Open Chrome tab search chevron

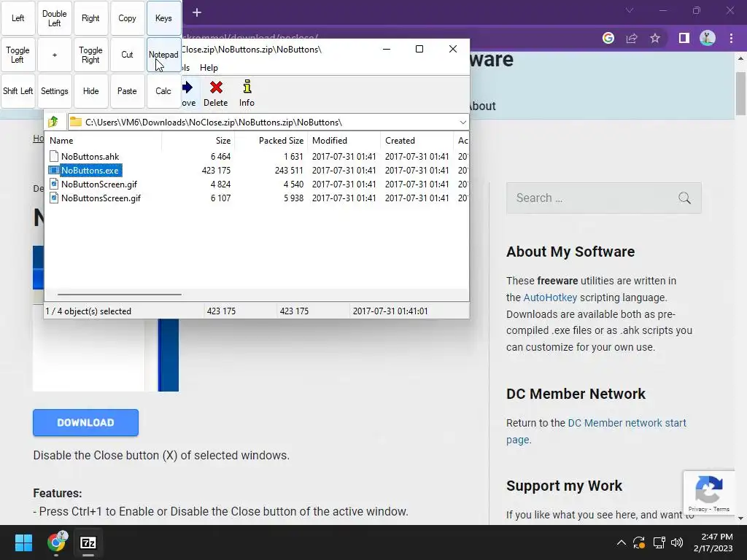(x=630, y=10)
